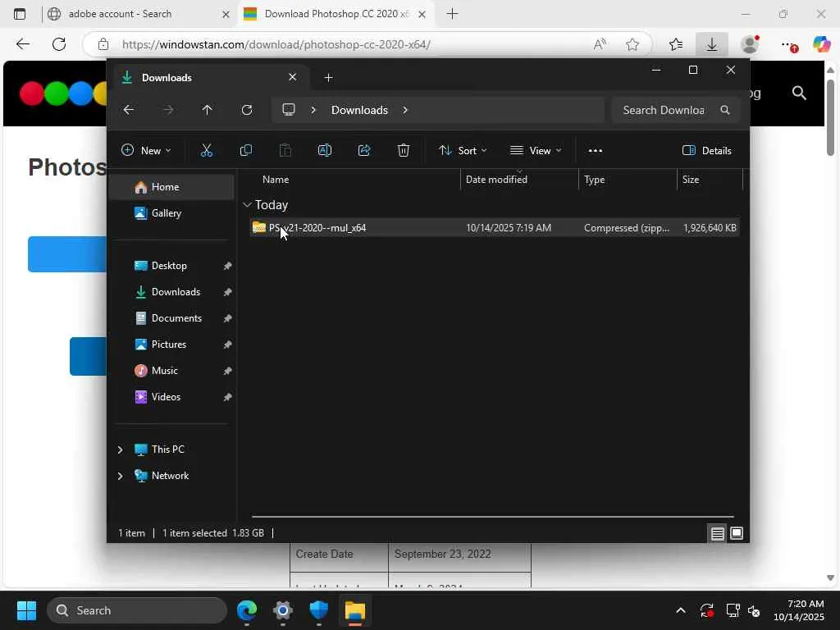
Task: Click the 1,926,640 KB size cell
Action: (710, 228)
